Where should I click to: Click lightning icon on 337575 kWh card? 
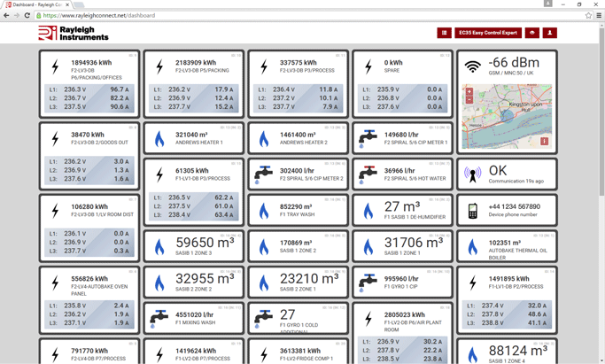(264, 66)
